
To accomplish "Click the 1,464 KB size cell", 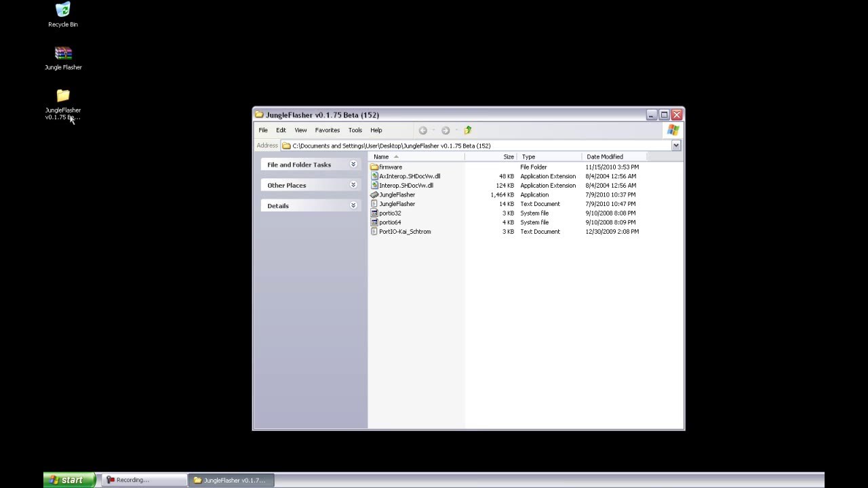I will pyautogui.click(x=502, y=195).
